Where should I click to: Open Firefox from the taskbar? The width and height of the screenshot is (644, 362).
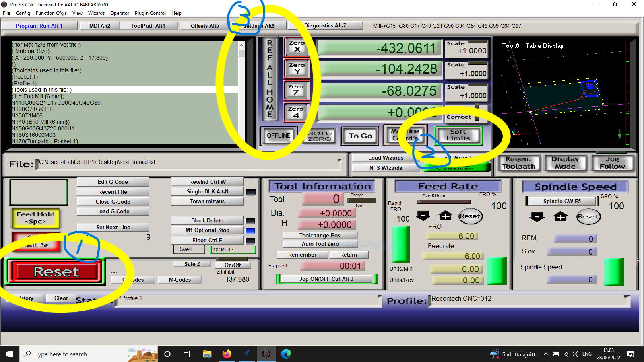[x=227, y=354]
